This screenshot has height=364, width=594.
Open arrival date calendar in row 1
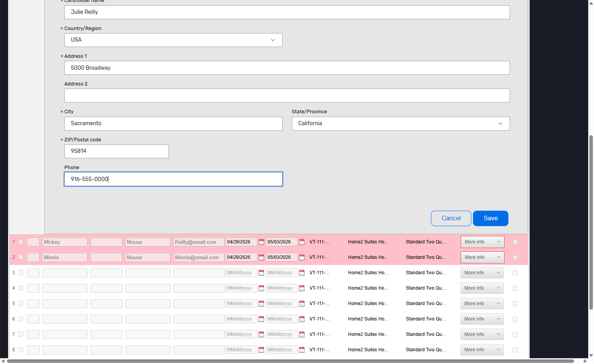[x=261, y=242]
